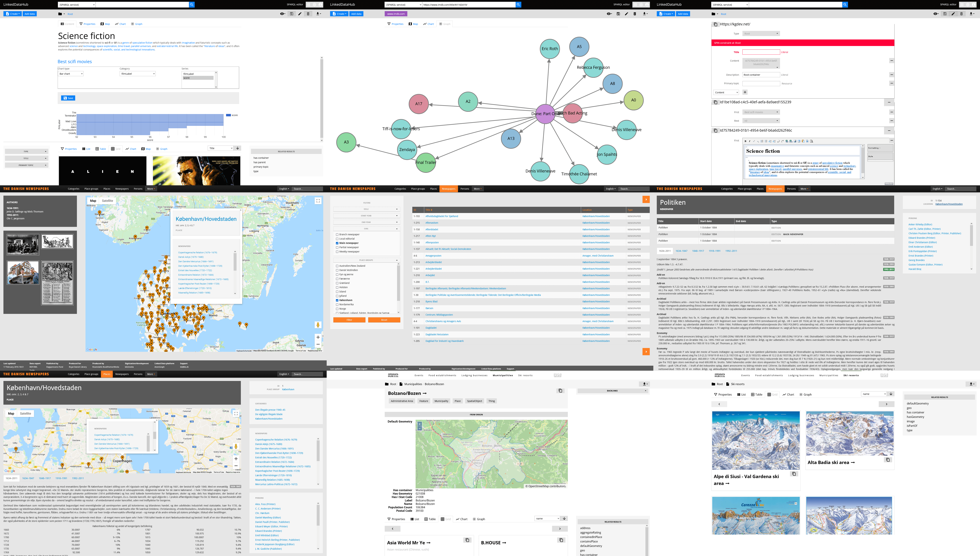
Task: Open Chart type dropdown showing Bar chart
Action: coord(71,74)
